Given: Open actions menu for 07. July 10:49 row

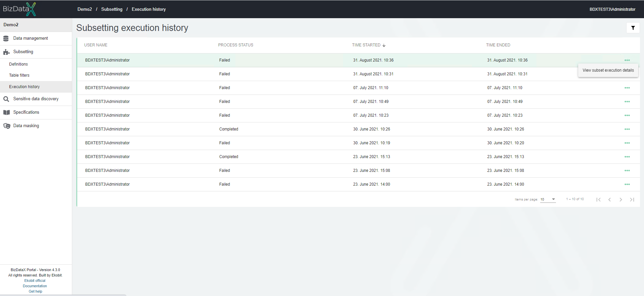Looking at the screenshot, I should pos(627,102).
